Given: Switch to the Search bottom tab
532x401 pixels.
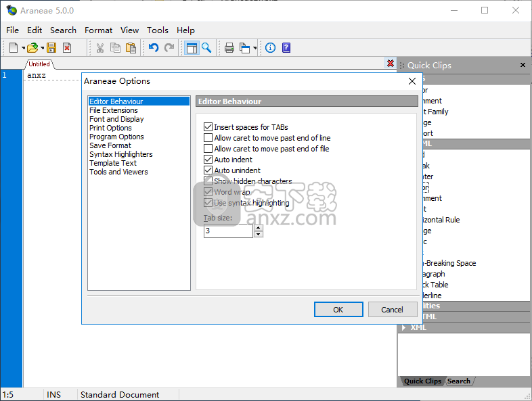Looking at the screenshot, I should click(x=459, y=381).
